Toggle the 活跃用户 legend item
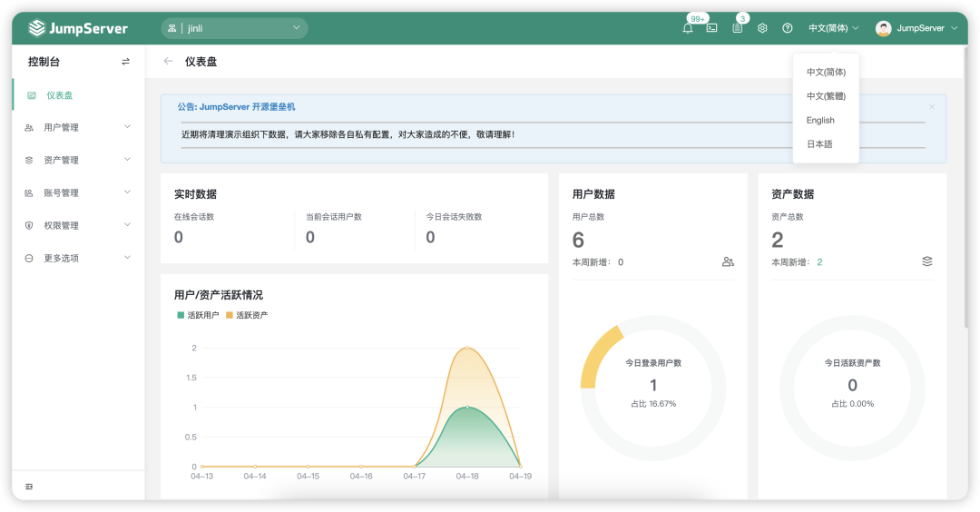The image size is (980, 512). pos(198,315)
